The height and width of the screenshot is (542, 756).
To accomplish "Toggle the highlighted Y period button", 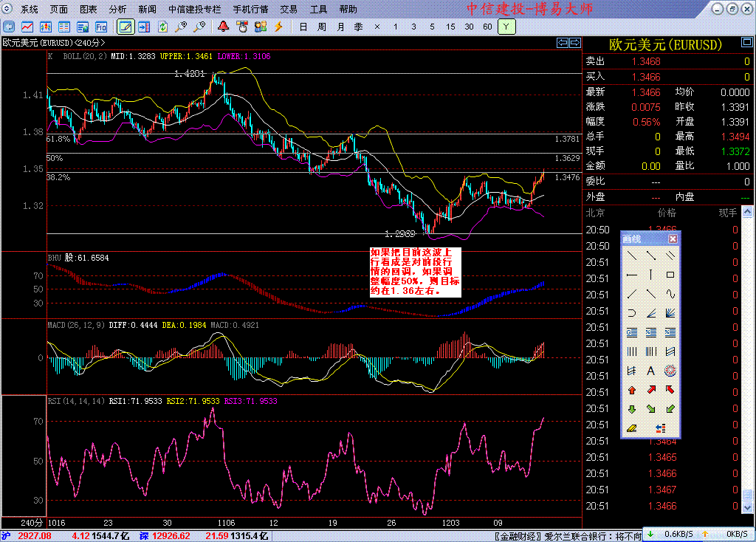I will pyautogui.click(x=506, y=27).
